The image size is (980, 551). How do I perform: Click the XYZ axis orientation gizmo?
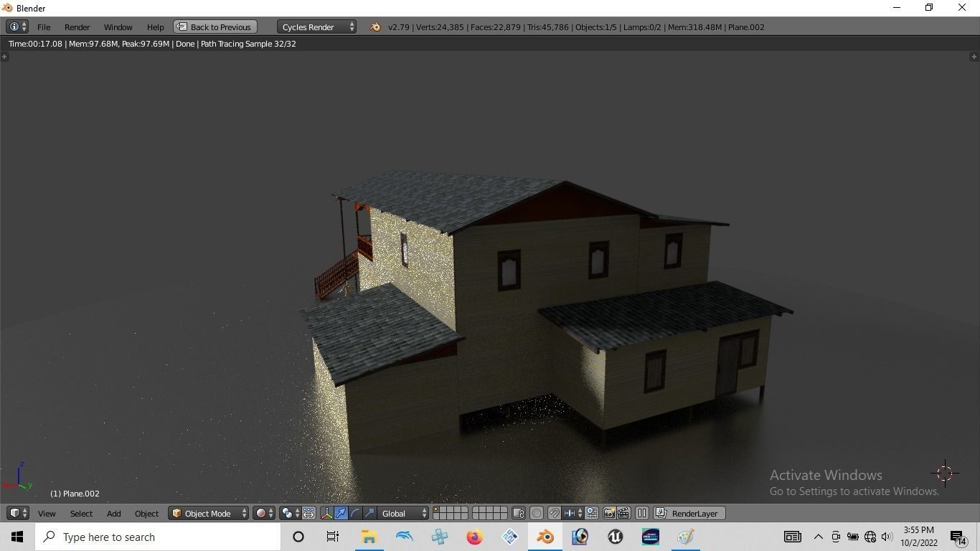(19, 478)
